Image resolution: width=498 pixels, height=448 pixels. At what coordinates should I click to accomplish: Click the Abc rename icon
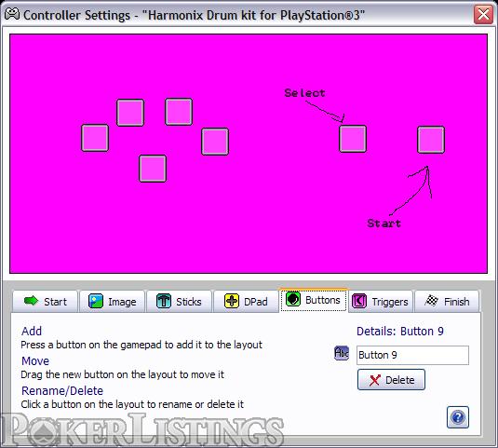(342, 353)
